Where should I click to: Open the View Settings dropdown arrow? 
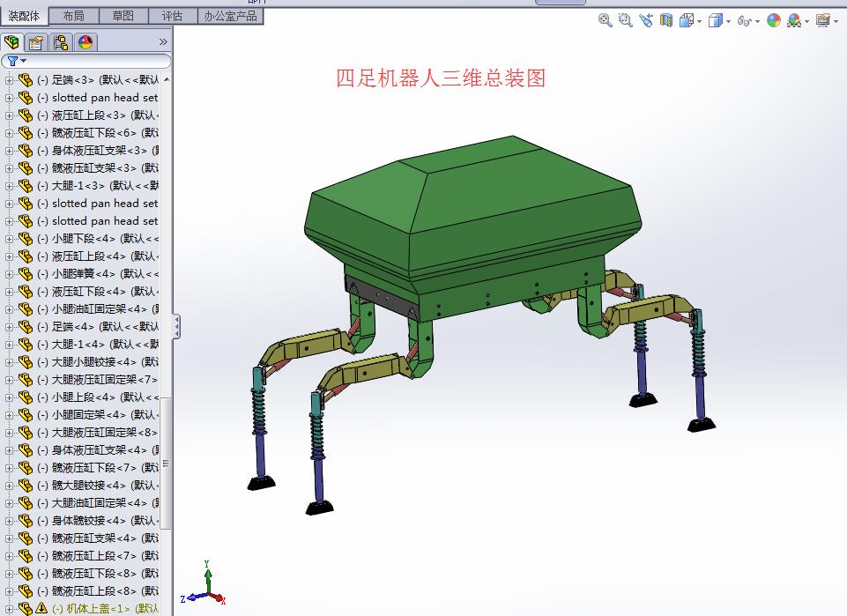836,22
